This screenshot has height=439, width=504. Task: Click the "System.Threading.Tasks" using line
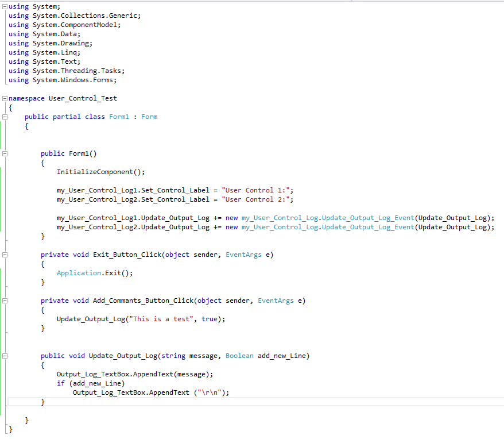click(67, 71)
